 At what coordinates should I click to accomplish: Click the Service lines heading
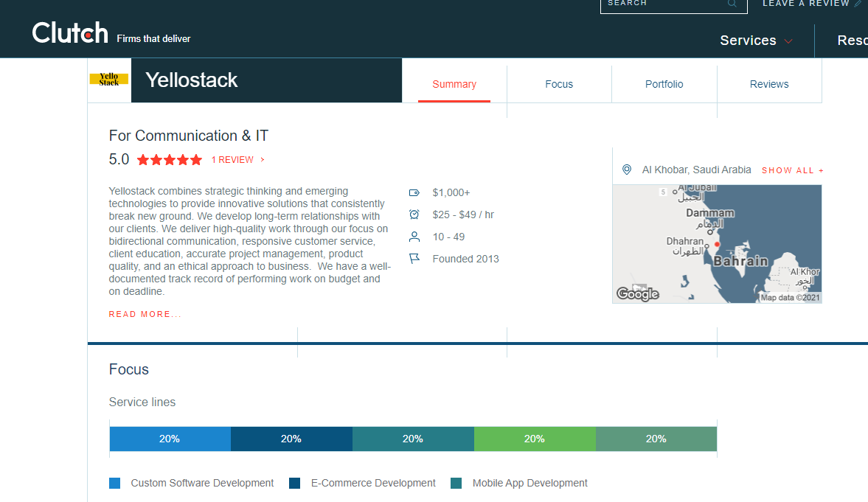click(x=142, y=402)
